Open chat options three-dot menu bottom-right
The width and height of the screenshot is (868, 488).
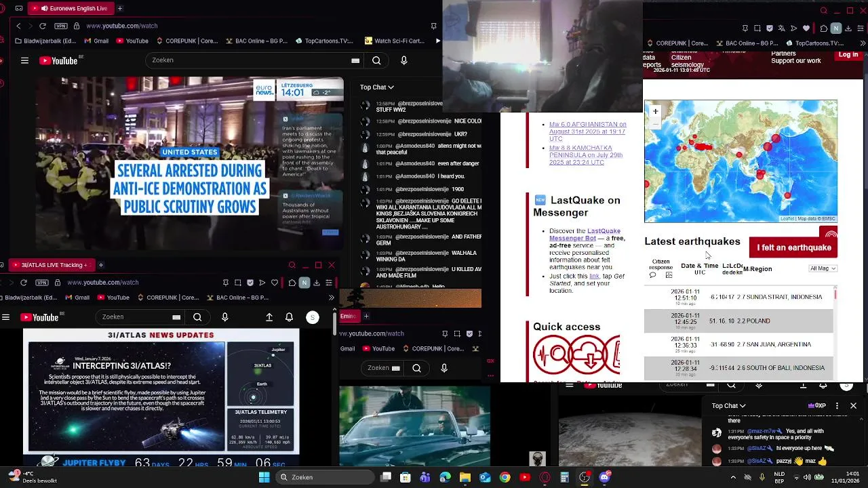(837, 406)
